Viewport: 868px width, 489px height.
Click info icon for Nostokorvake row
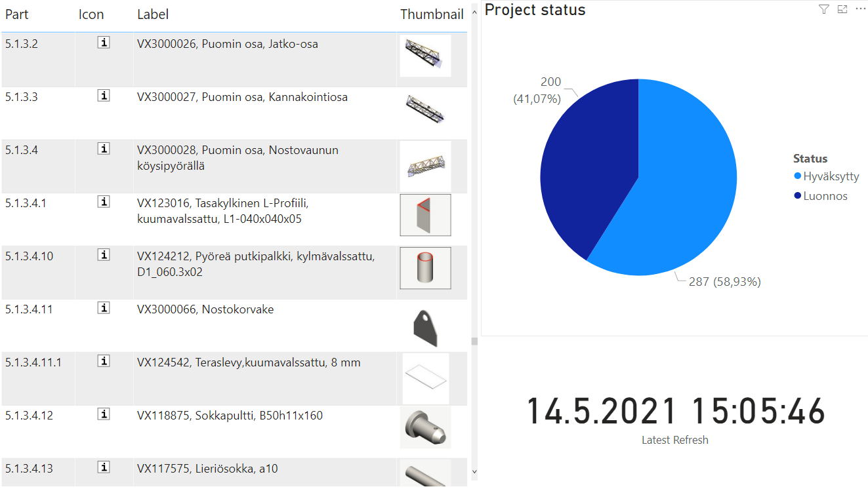103,308
